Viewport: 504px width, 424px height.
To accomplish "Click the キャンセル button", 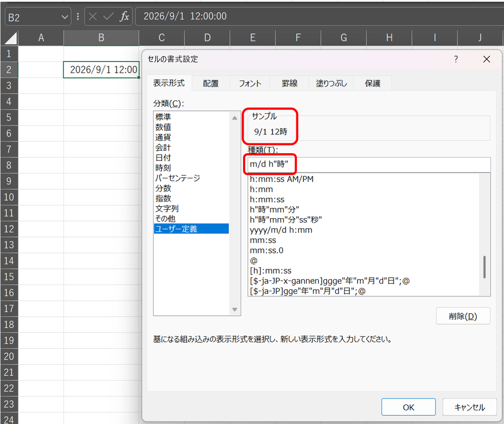I will click(469, 407).
